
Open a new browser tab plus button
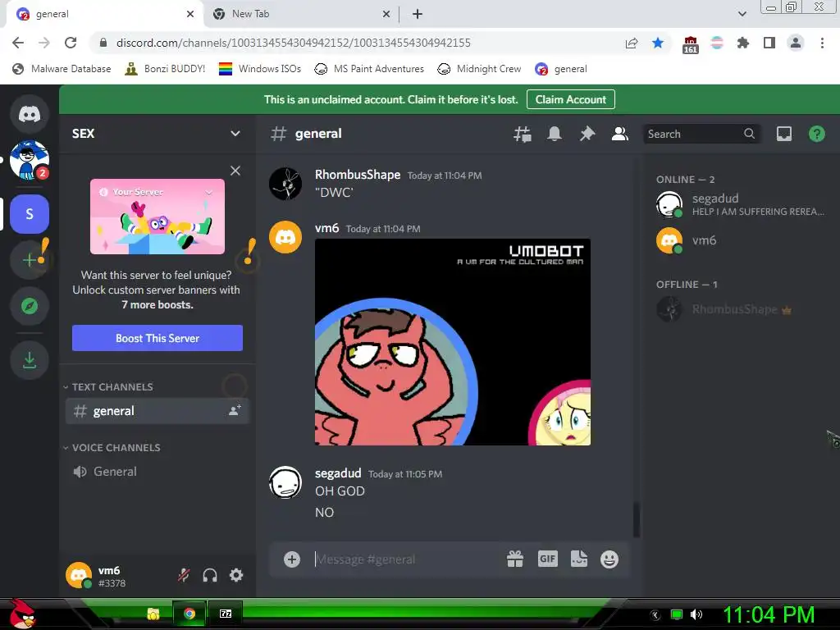[x=418, y=14]
